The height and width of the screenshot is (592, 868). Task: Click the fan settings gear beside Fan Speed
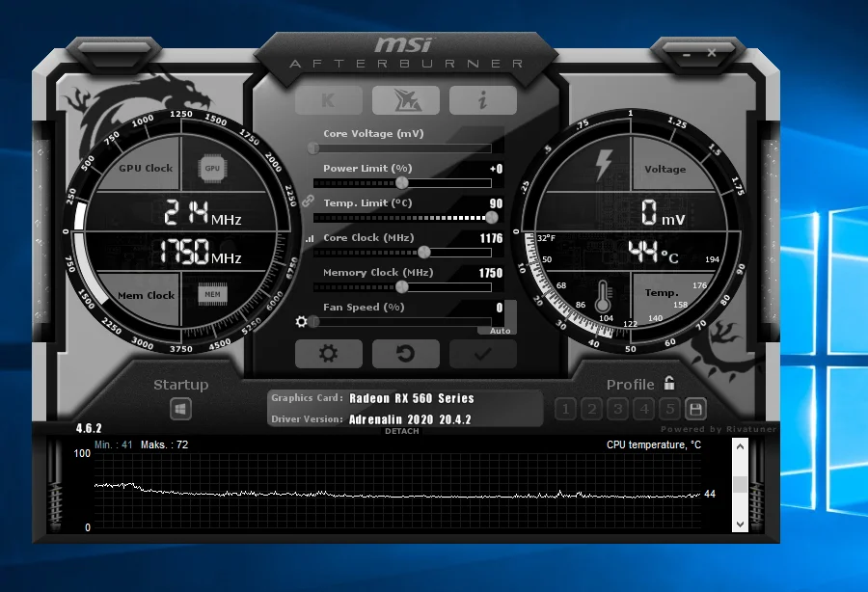pyautogui.click(x=301, y=321)
